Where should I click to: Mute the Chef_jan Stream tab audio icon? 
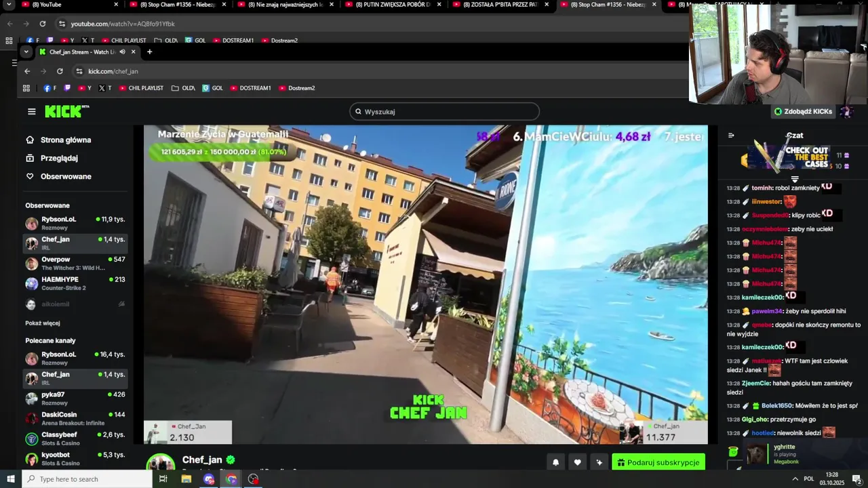(x=122, y=52)
